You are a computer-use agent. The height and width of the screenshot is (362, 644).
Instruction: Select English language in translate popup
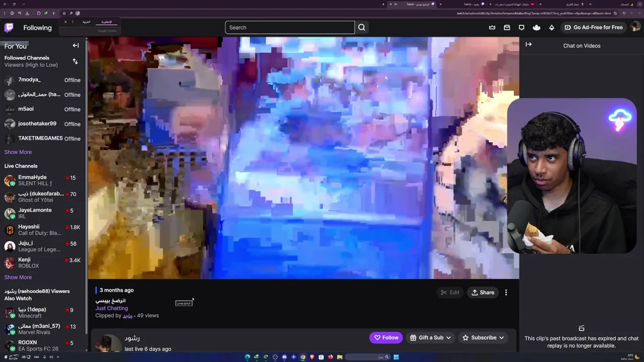coord(106,22)
